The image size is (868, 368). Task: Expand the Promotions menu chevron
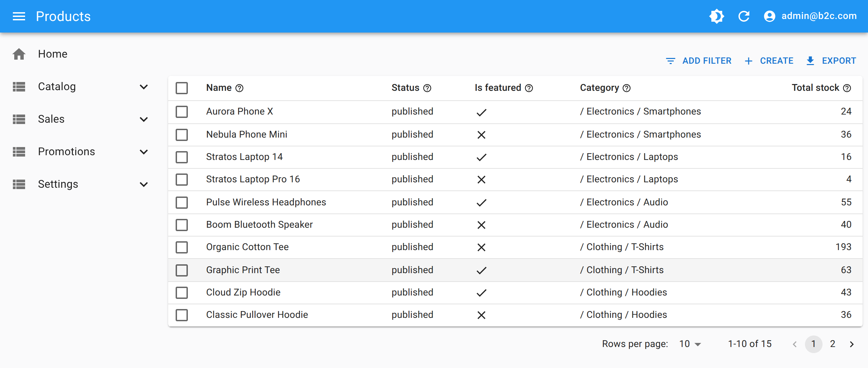(144, 152)
